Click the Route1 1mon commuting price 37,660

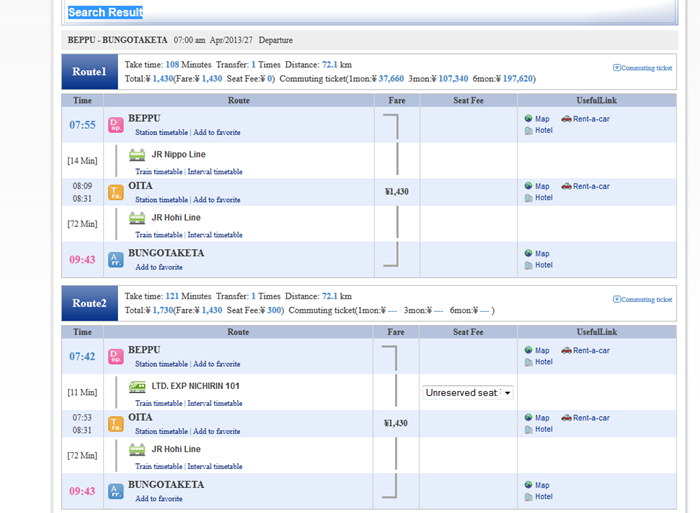391,79
